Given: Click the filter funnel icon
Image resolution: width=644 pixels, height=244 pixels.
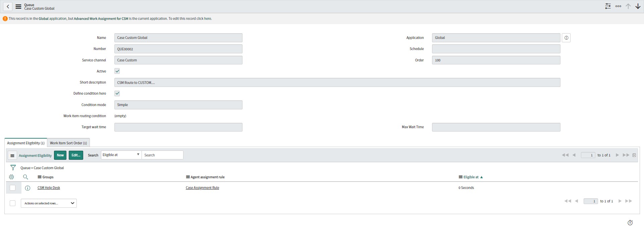Looking at the screenshot, I should tap(13, 167).
